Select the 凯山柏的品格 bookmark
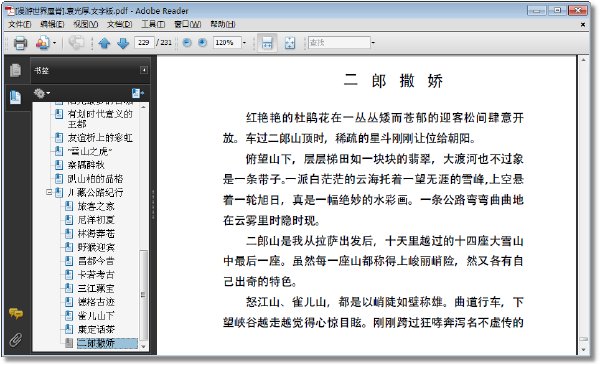 (x=96, y=179)
